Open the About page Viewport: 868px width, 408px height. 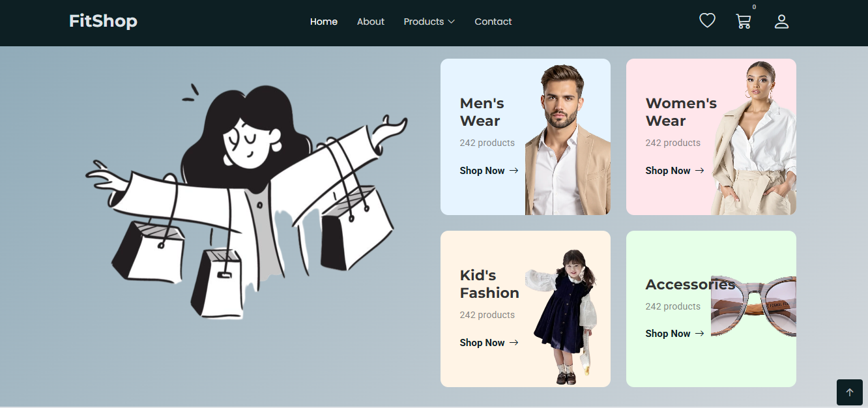click(371, 22)
